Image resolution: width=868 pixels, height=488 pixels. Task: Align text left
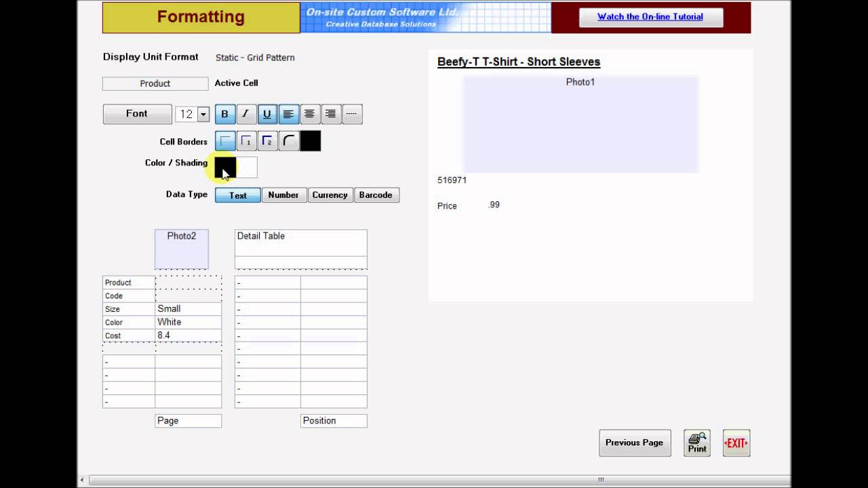(288, 114)
